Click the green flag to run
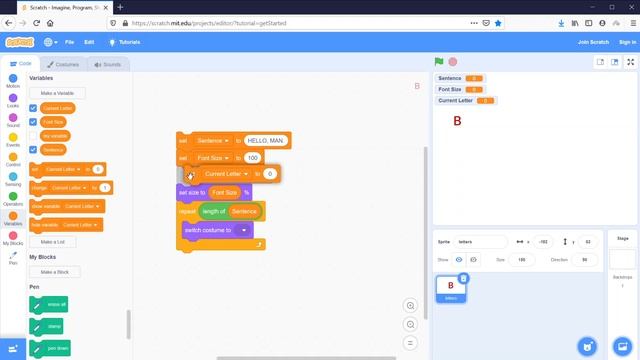 click(x=439, y=62)
